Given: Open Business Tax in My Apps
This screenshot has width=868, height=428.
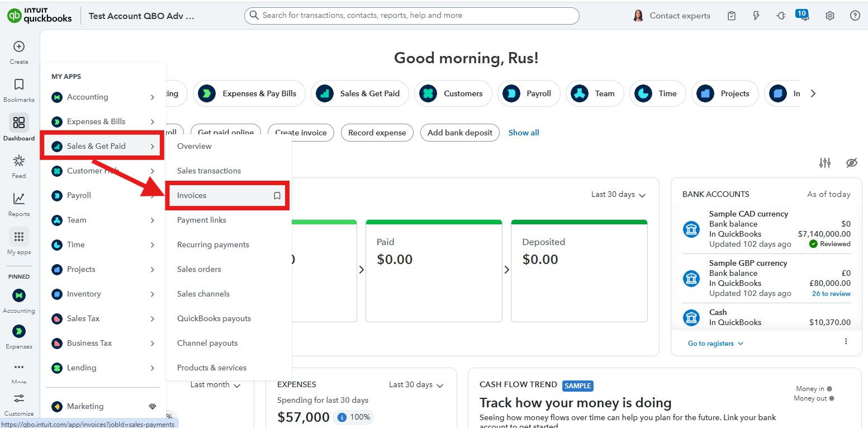Looking at the screenshot, I should pyautogui.click(x=103, y=344).
